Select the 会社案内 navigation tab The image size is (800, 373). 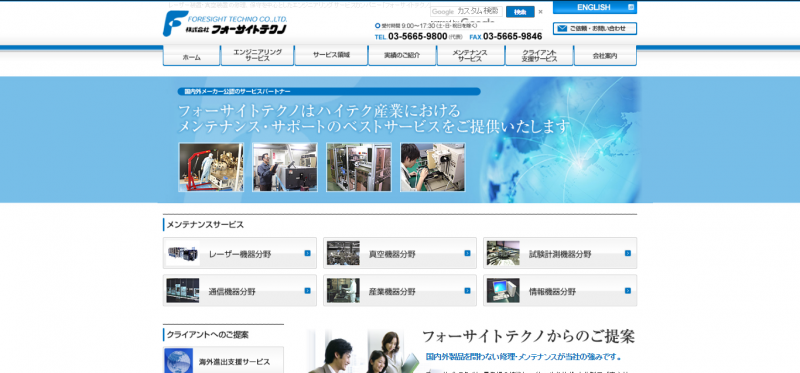pyautogui.click(x=605, y=56)
